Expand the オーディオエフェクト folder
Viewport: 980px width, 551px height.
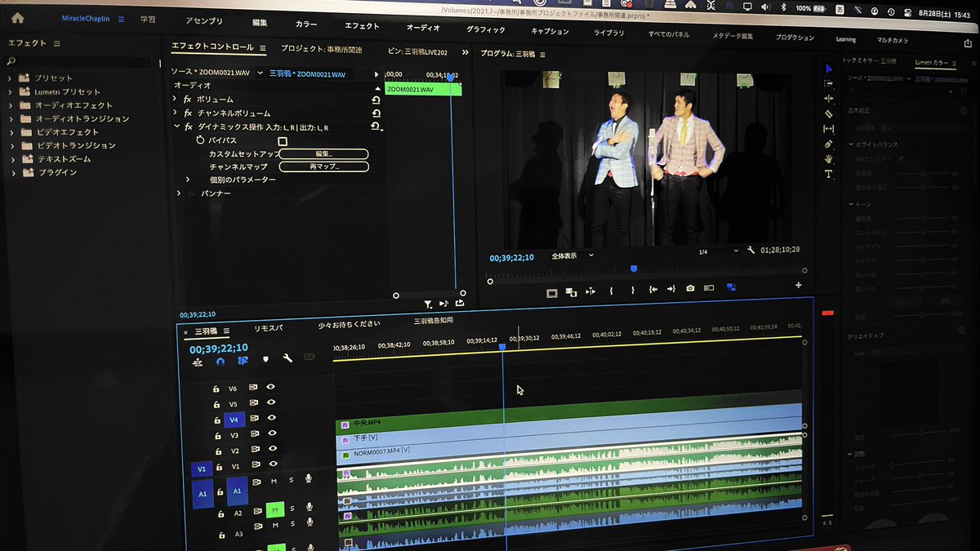(x=11, y=105)
